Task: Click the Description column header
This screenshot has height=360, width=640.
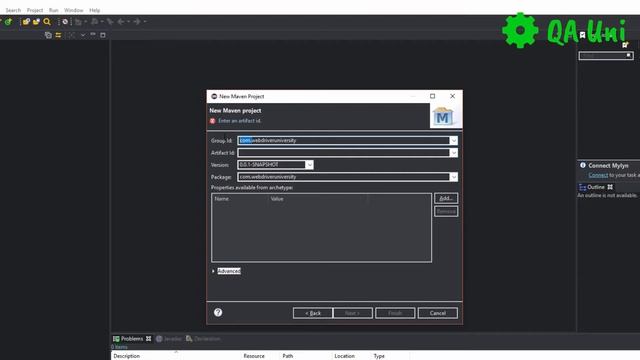Action: 127,356
